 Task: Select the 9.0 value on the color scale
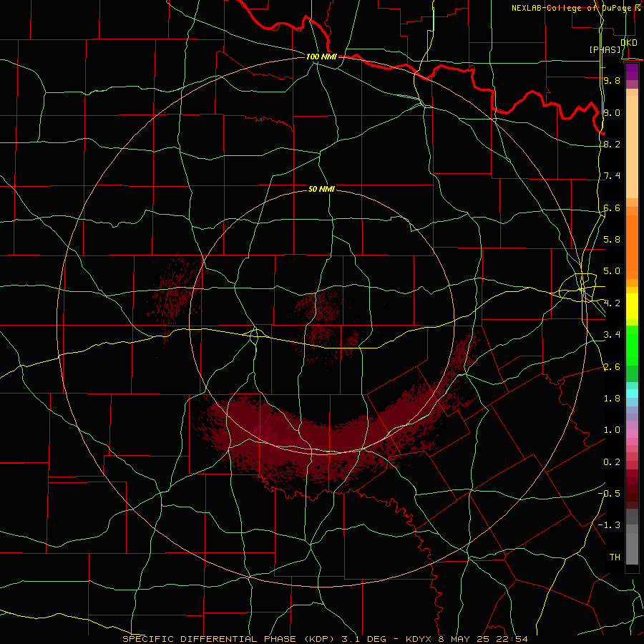tap(612, 112)
